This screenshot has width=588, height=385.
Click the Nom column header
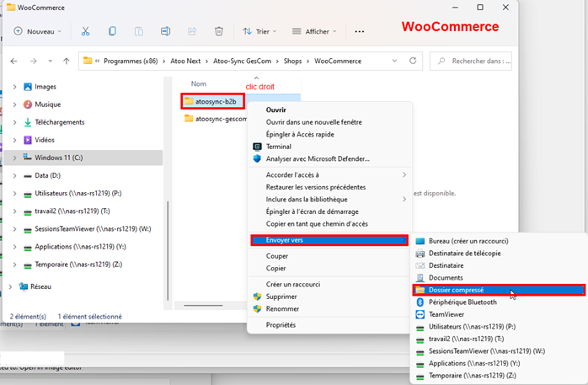(198, 83)
